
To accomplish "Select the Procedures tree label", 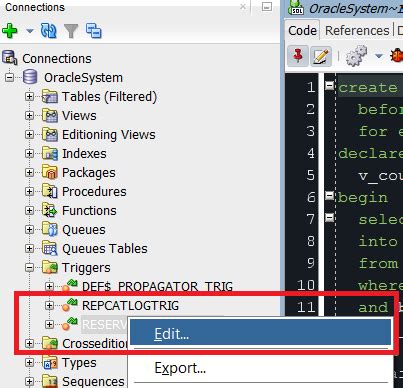I will point(94,191).
